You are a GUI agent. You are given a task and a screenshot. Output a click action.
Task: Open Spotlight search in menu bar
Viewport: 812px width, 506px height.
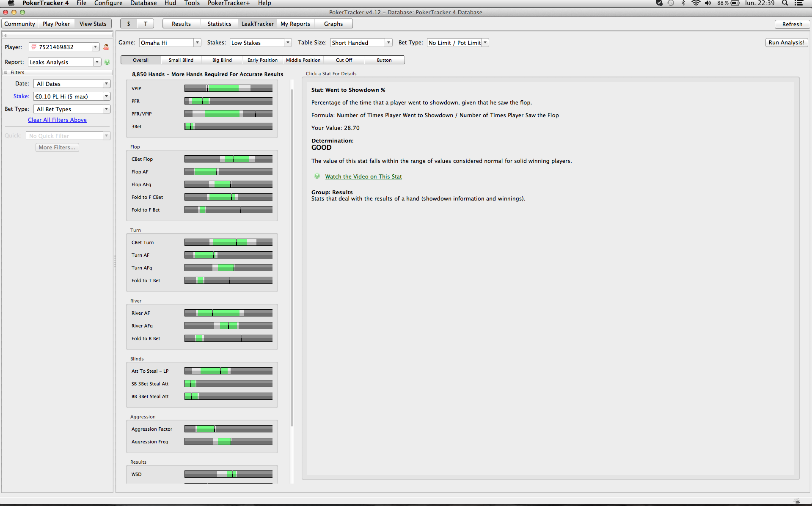pyautogui.click(x=785, y=3)
